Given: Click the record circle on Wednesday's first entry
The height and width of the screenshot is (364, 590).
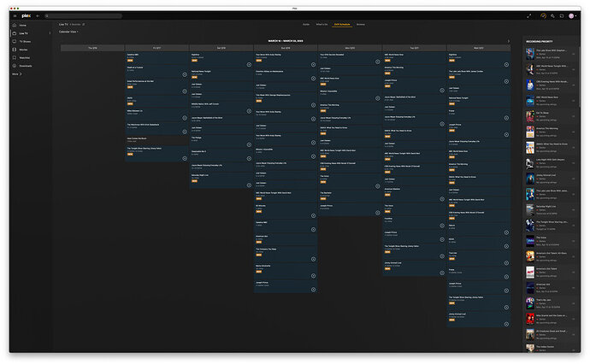Looking at the screenshot, I should 506,65.
